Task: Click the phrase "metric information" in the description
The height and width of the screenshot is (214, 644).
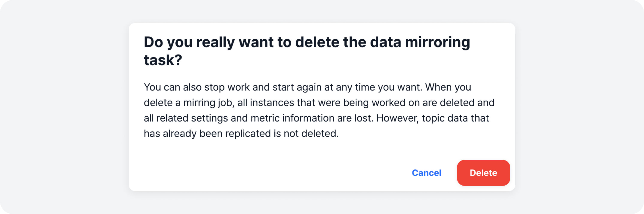Action: (x=292, y=118)
